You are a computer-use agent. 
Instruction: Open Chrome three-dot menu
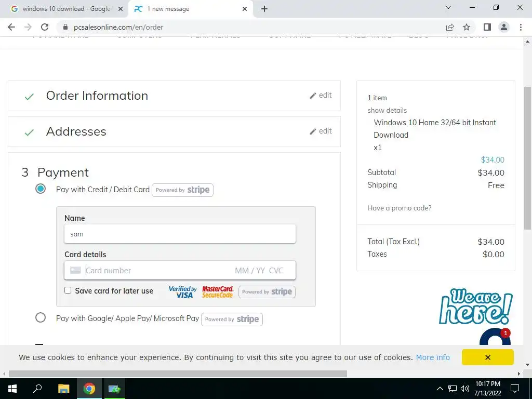521,27
